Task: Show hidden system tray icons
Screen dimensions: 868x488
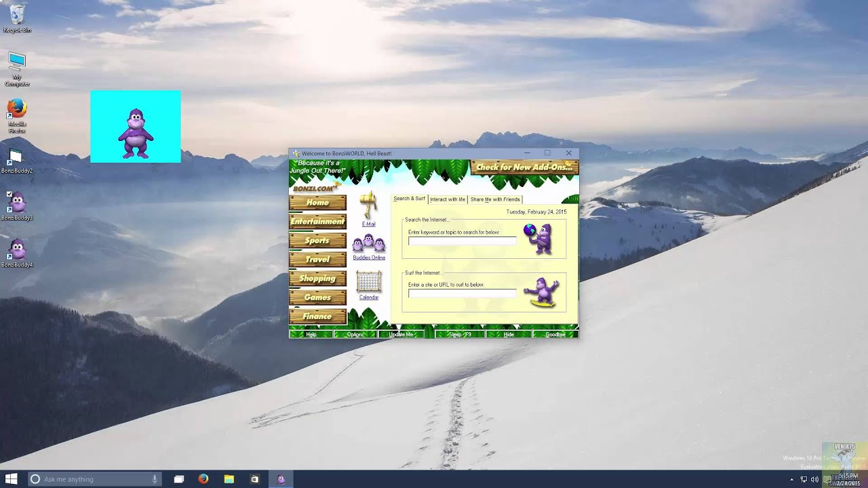Action: [791, 479]
